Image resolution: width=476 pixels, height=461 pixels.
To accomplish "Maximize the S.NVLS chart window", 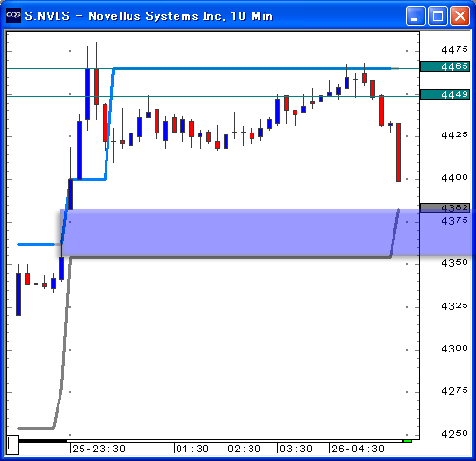I will click(x=438, y=15).
